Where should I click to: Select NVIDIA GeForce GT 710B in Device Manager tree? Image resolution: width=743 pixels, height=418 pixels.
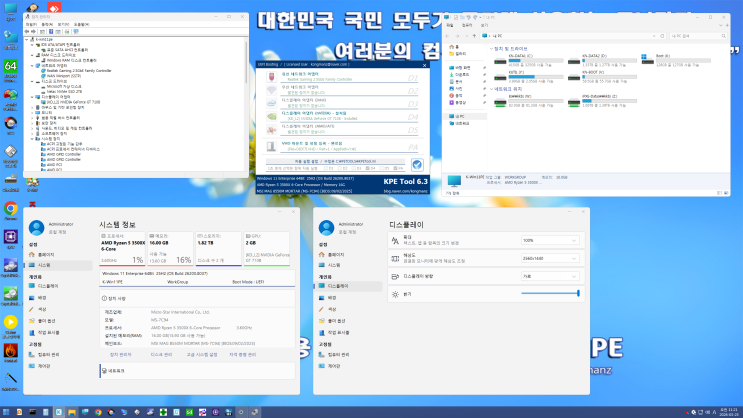pos(71,102)
